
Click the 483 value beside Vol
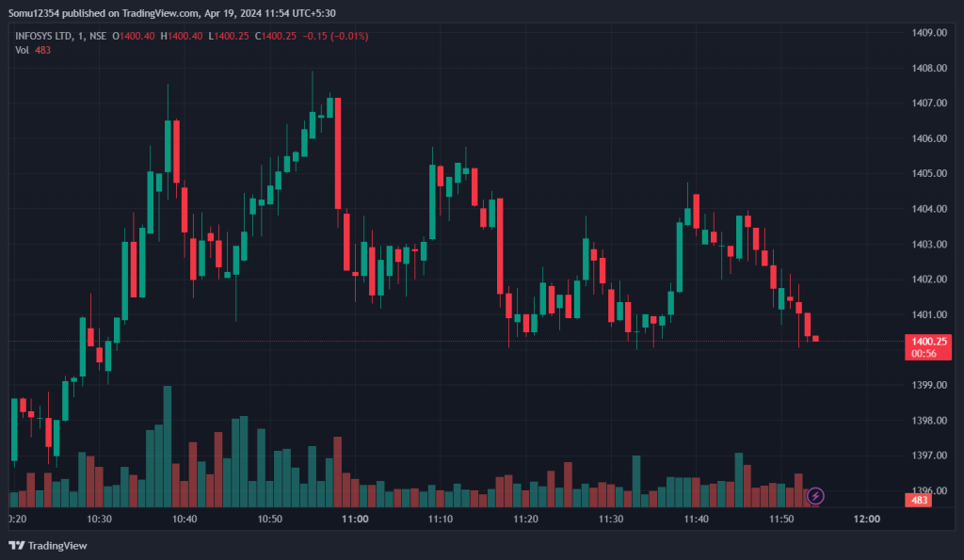pyautogui.click(x=42, y=51)
